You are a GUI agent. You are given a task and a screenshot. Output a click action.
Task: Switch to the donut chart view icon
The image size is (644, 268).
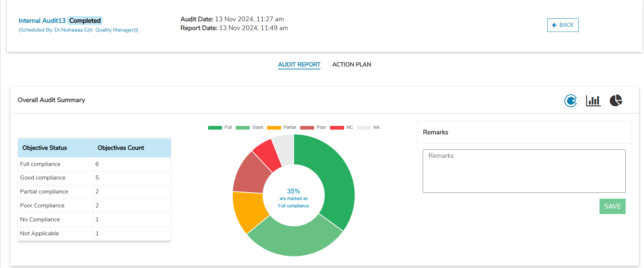click(570, 101)
